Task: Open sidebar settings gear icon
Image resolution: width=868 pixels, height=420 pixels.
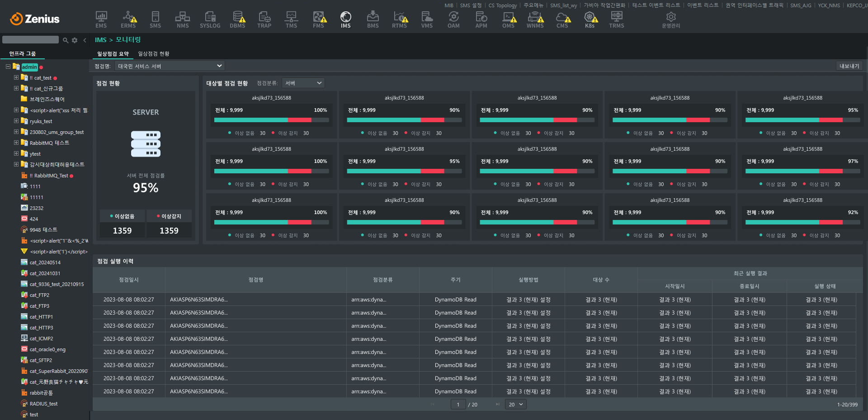Action: [x=75, y=40]
